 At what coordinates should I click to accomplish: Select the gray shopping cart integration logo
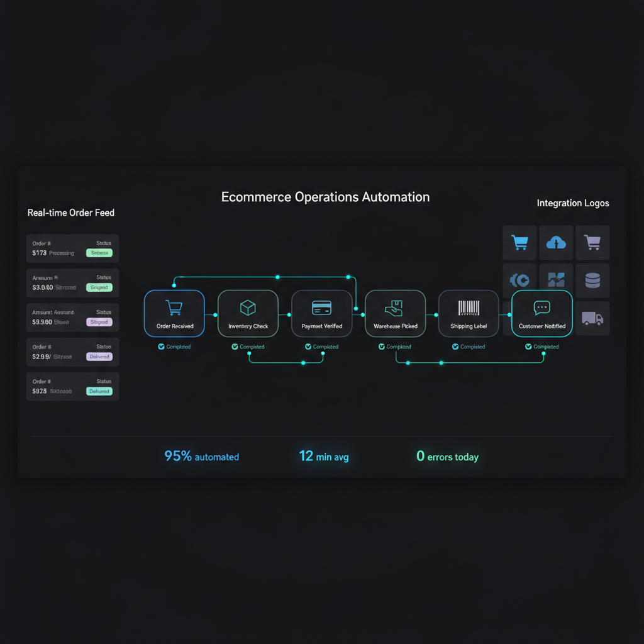coord(592,242)
